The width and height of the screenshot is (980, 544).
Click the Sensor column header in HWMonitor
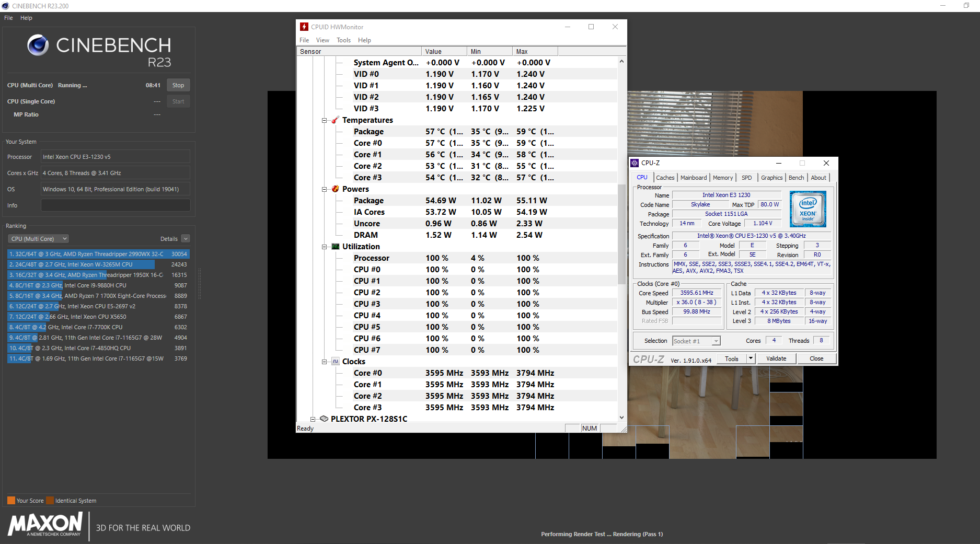pos(359,51)
